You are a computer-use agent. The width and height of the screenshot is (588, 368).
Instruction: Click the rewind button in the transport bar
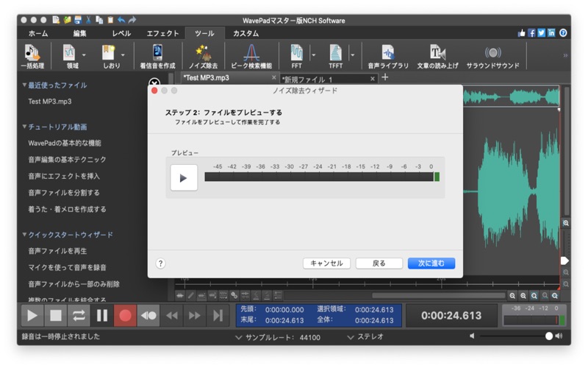(172, 316)
